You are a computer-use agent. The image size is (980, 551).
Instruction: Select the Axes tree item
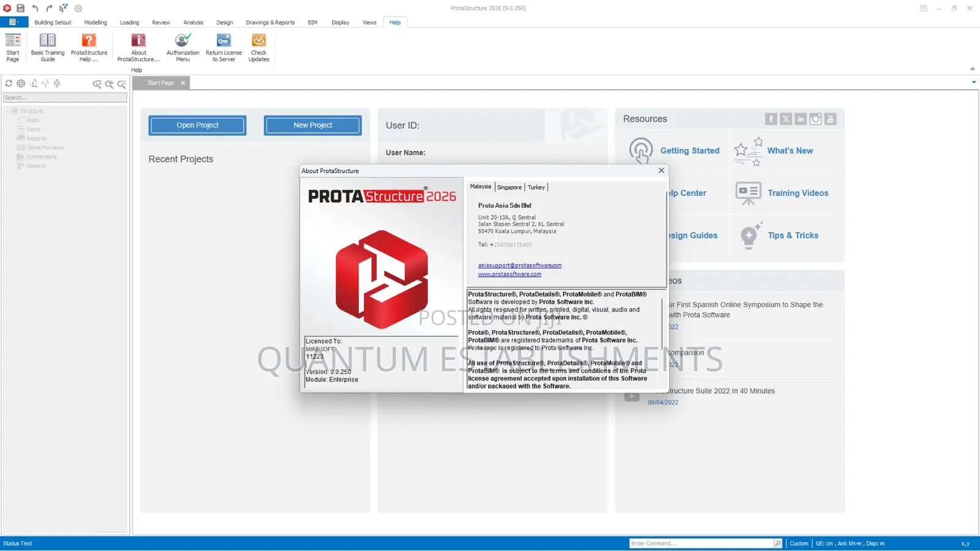pyautogui.click(x=32, y=120)
